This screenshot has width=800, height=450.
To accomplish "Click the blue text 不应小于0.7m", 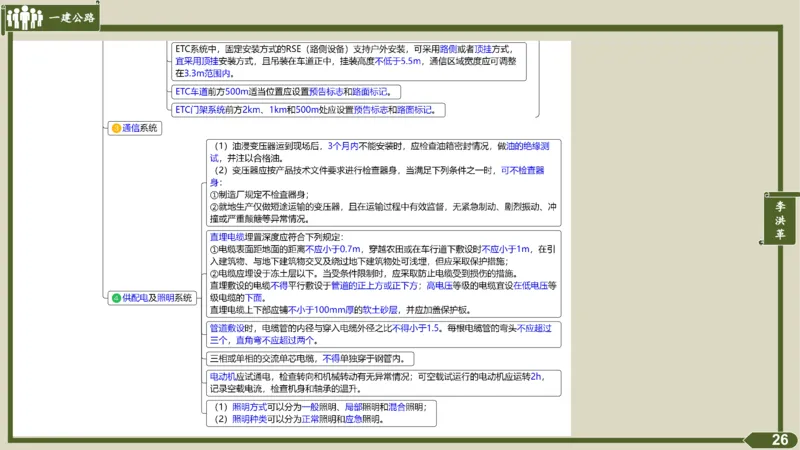I will tap(333, 249).
